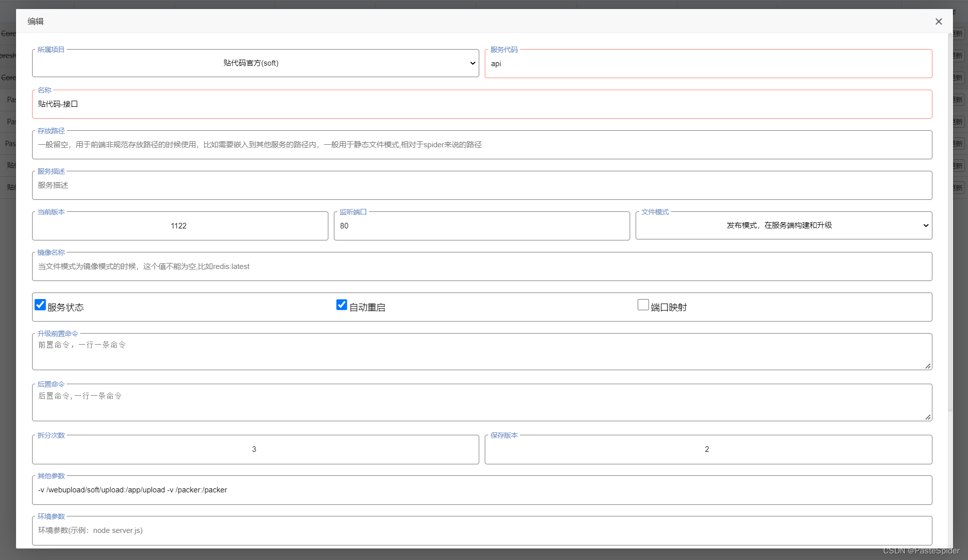The height and width of the screenshot is (560, 968).
Task: Select the 文件模式 dropdown option
Action: point(784,225)
